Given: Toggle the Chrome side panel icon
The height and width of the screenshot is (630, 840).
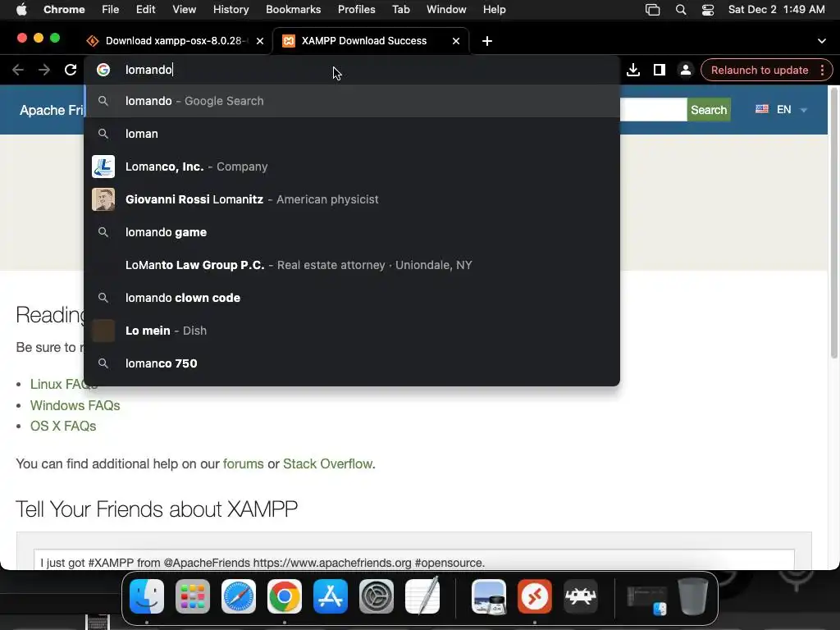Looking at the screenshot, I should [660, 71].
